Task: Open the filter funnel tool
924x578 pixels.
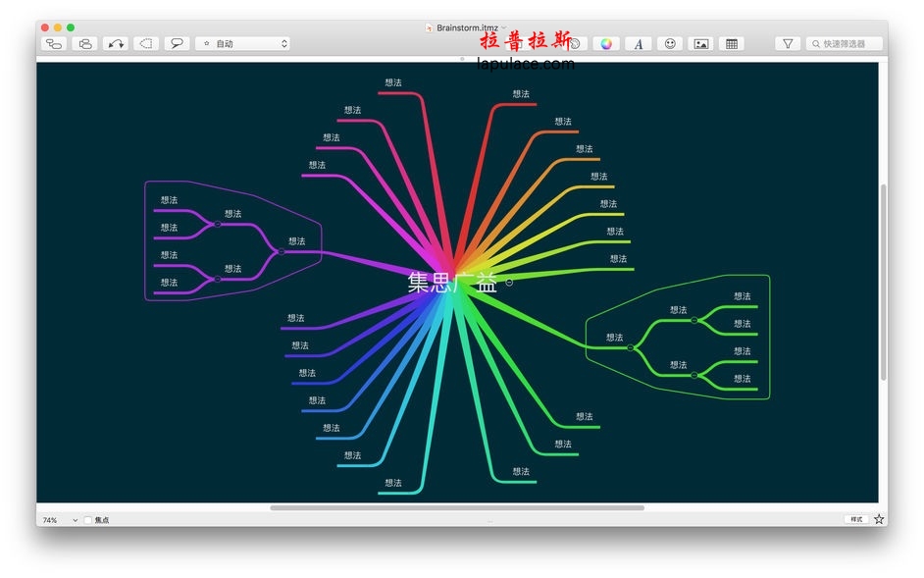Action: (x=788, y=43)
